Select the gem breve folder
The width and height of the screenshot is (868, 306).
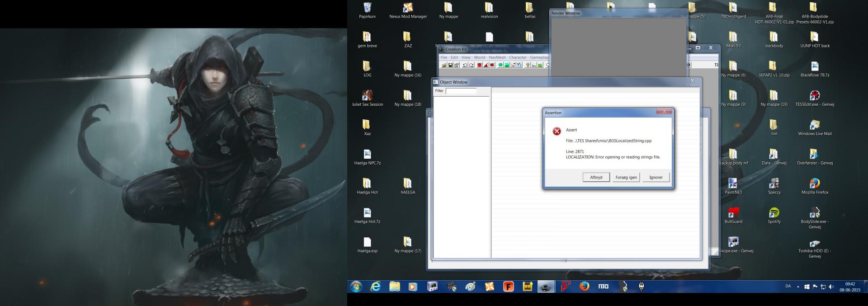pyautogui.click(x=367, y=40)
